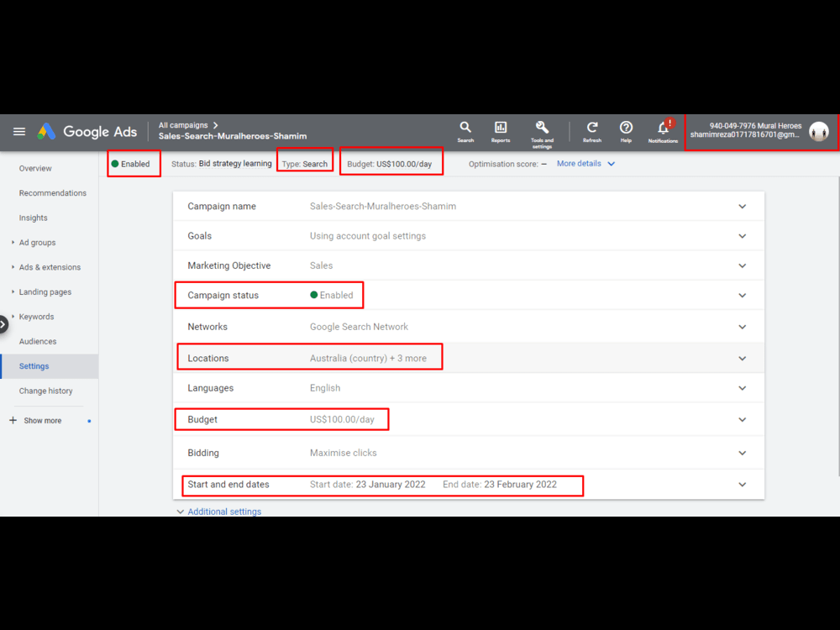Viewport: 840px width, 630px height.
Task: Expand the Marketing Objective row chevron
Action: [742, 265]
